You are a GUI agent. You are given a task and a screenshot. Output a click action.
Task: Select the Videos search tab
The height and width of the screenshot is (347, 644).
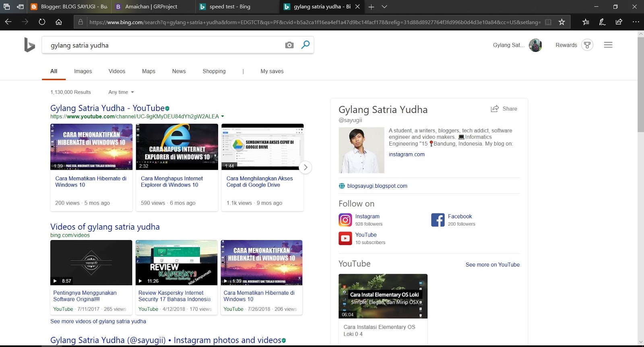click(x=117, y=71)
